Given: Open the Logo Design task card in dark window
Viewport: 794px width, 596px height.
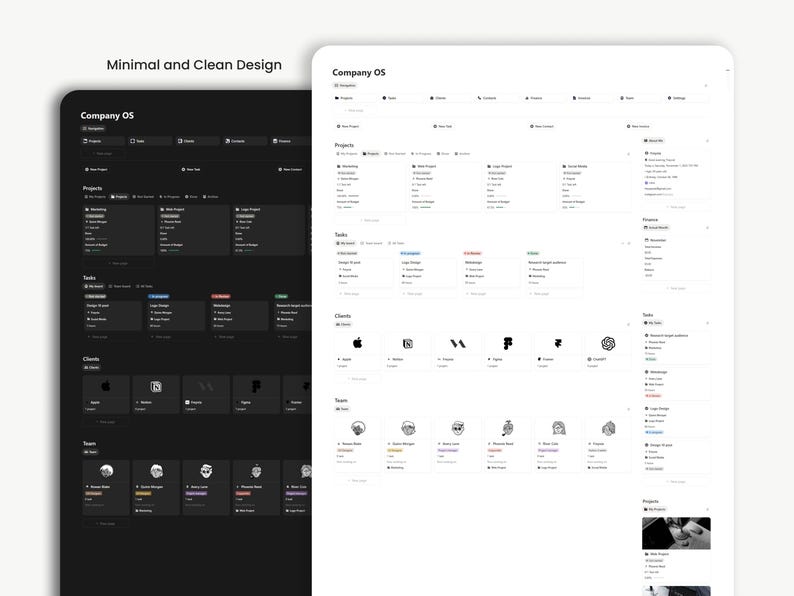Looking at the screenshot, I should click(x=176, y=315).
